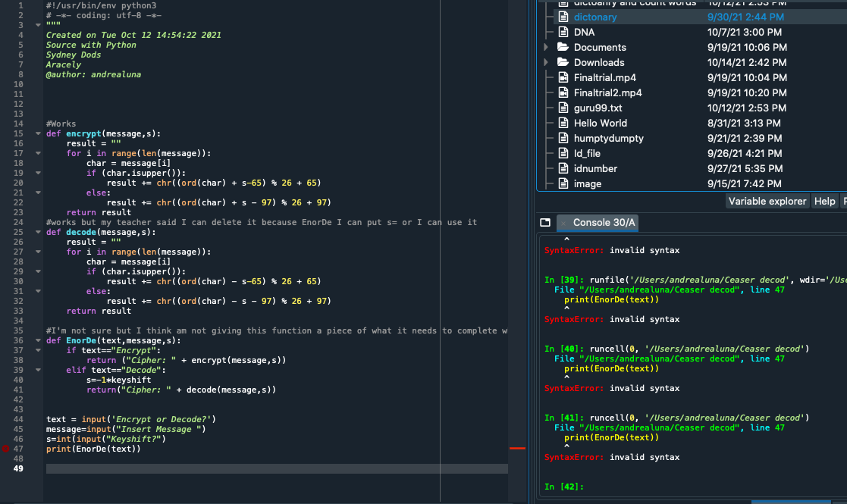Click the guru99.txt file icon
847x504 pixels.
[563, 108]
